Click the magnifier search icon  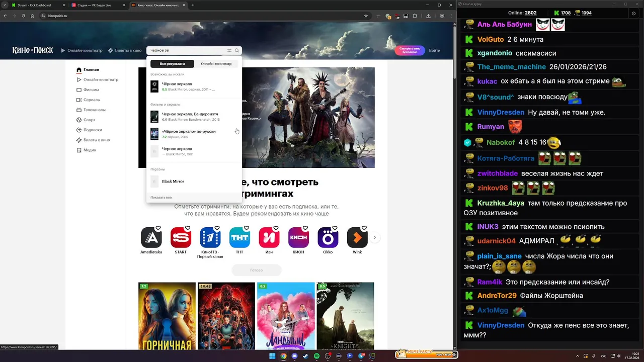237,50
